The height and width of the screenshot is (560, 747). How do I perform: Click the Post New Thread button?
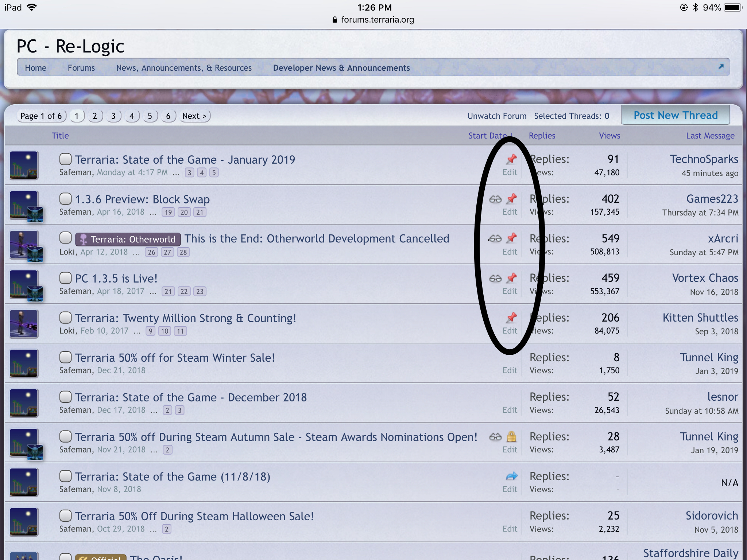(x=676, y=115)
